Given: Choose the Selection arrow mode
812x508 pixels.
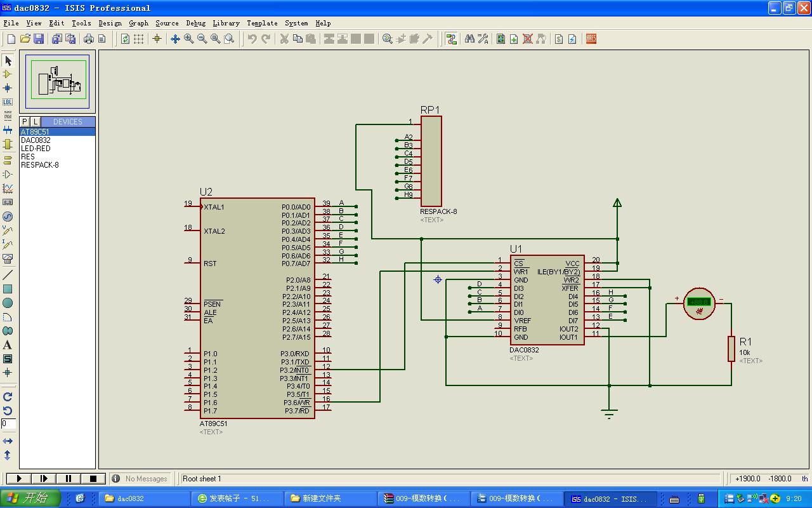Looking at the screenshot, I should coord(8,60).
